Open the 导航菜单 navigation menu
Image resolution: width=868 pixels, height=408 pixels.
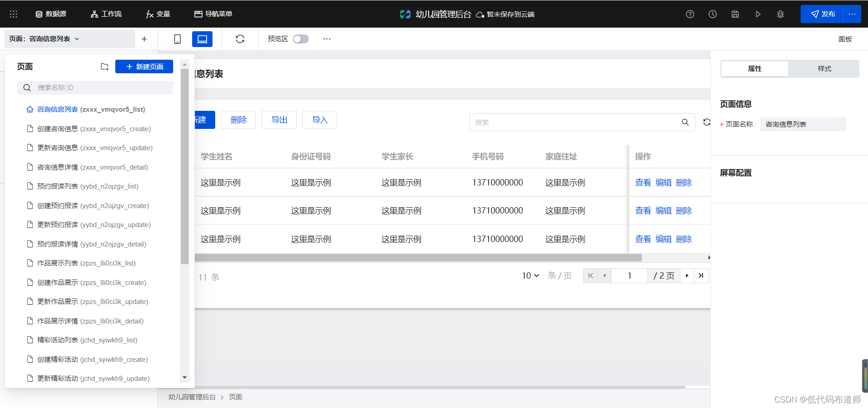point(213,14)
